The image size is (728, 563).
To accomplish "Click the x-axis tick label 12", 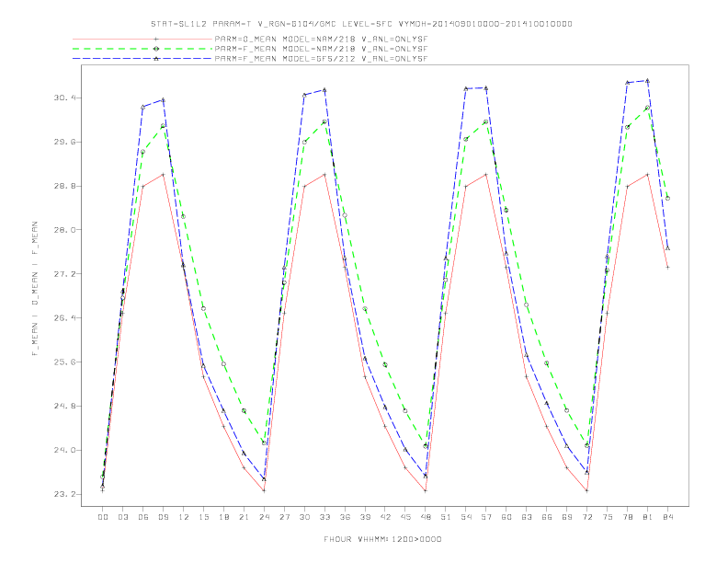I will pos(184,517).
